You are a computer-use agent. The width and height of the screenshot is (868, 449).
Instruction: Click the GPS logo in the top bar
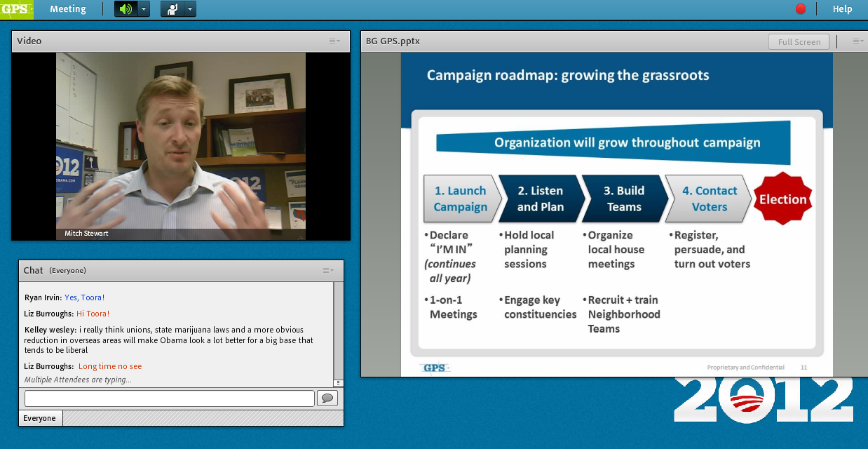click(15, 9)
